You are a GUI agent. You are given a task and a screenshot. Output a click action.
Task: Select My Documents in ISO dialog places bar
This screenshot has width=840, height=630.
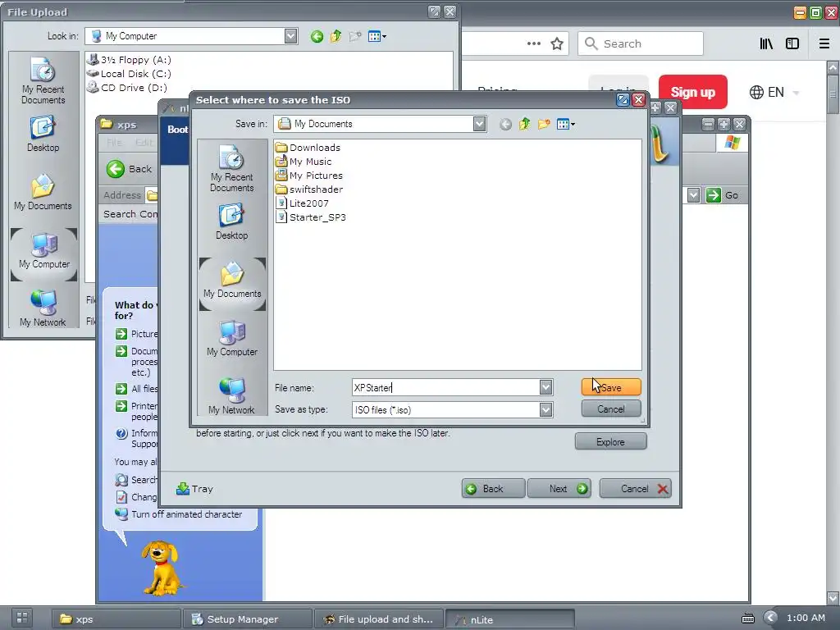[232, 284]
